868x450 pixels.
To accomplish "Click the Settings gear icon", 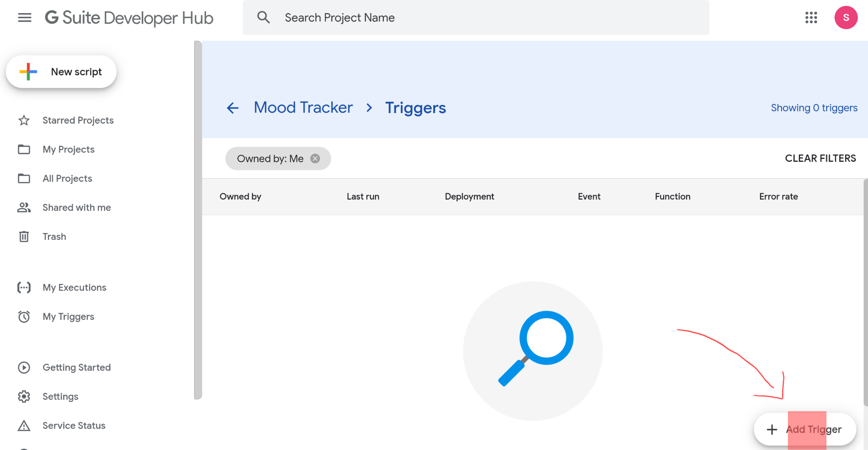I will (24, 396).
